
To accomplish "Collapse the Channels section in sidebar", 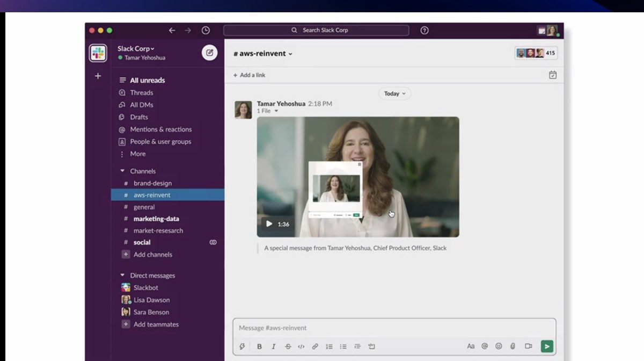I will pyautogui.click(x=122, y=171).
